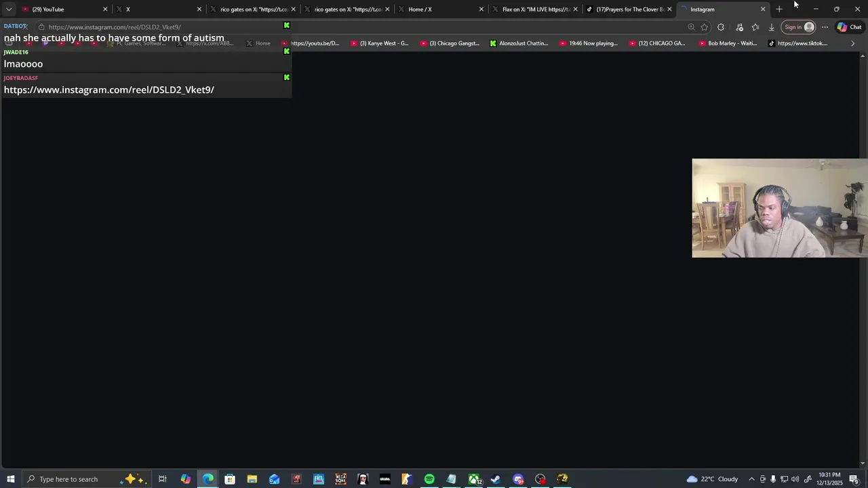868x488 pixels.
Task: Open the volume speaker tray icon
Action: click(795, 479)
